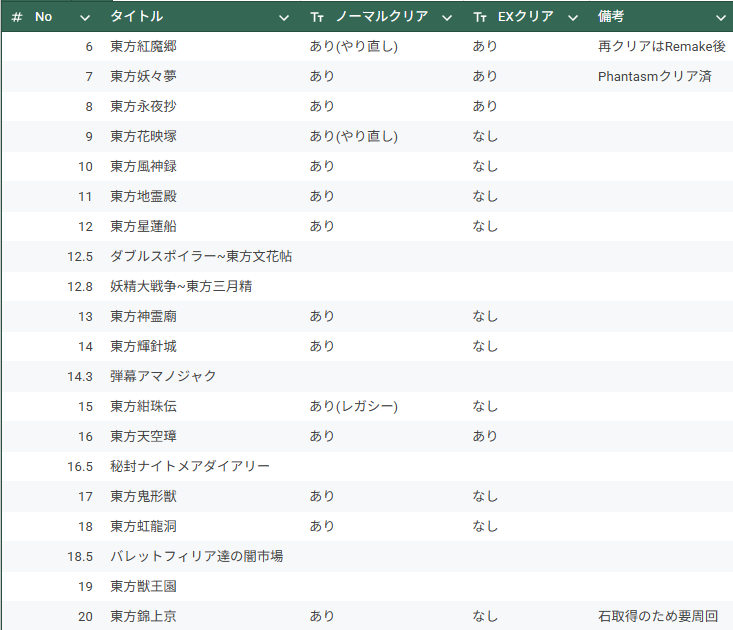Select the cell 秘封ナイトメアダイアリー
Image resolution: width=733 pixels, height=630 pixels.
(190, 466)
